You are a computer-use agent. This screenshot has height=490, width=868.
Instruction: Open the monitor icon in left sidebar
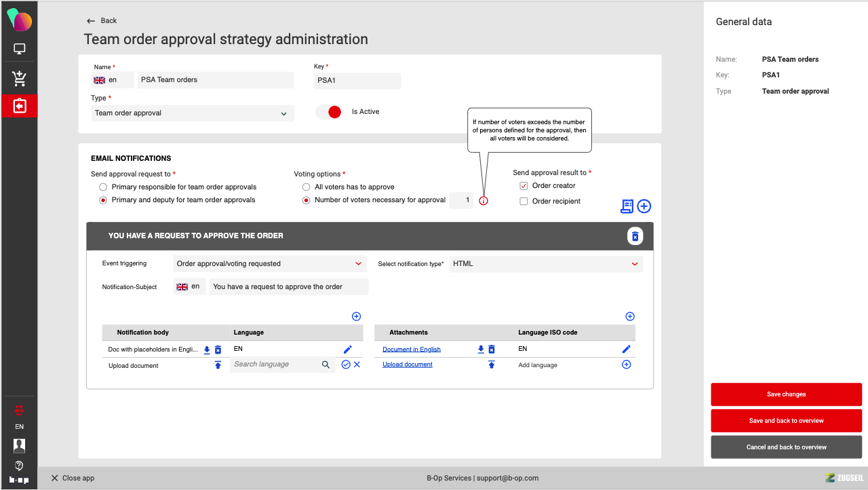click(x=19, y=49)
